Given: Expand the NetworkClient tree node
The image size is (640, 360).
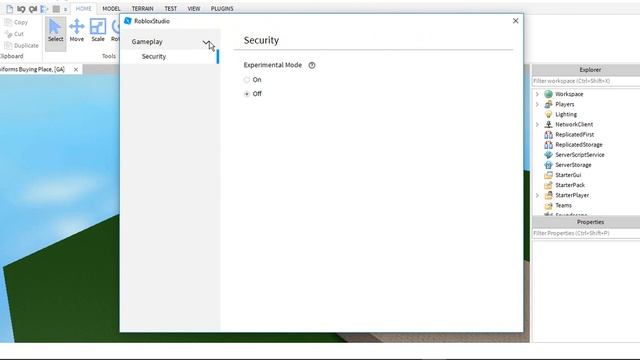Looking at the screenshot, I should pyautogui.click(x=537, y=124).
